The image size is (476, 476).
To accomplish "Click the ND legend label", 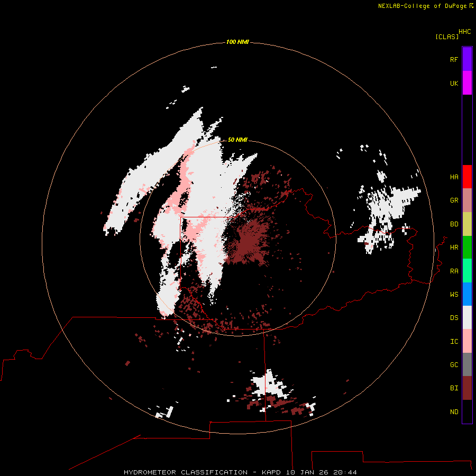I will (x=454, y=412).
